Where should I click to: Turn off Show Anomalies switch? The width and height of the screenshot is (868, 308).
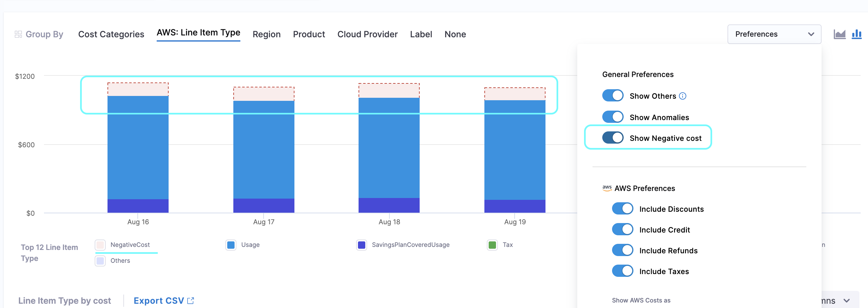coord(613,117)
